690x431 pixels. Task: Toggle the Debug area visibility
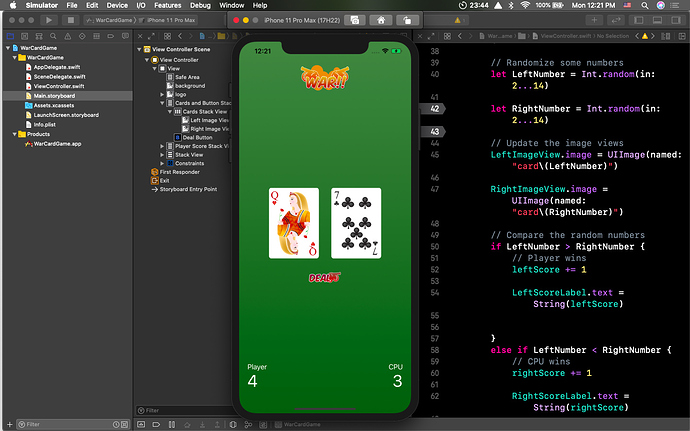tap(657, 20)
